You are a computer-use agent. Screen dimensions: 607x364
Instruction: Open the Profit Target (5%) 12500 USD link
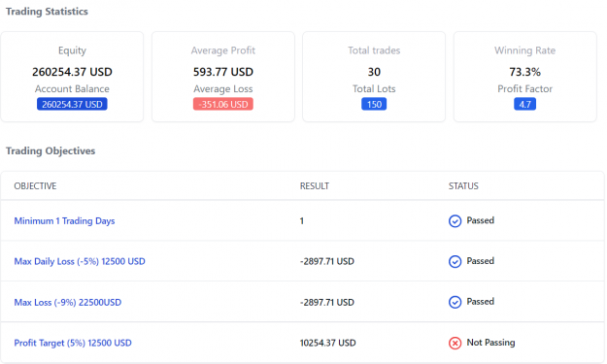click(73, 343)
